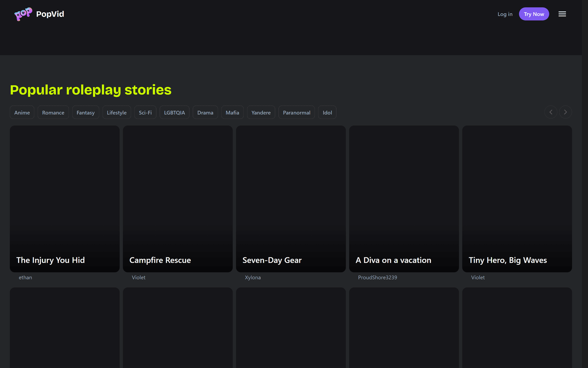Image resolution: width=588 pixels, height=368 pixels.
Task: Choose the Idol category
Action: coord(327,113)
